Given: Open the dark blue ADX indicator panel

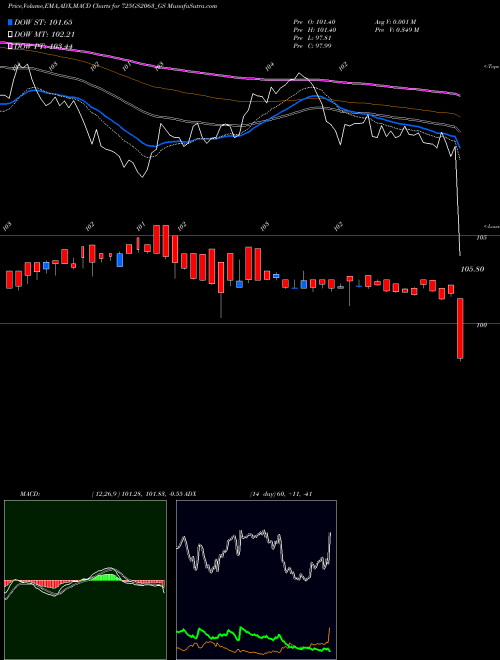Looking at the screenshot, I should tap(256, 580).
